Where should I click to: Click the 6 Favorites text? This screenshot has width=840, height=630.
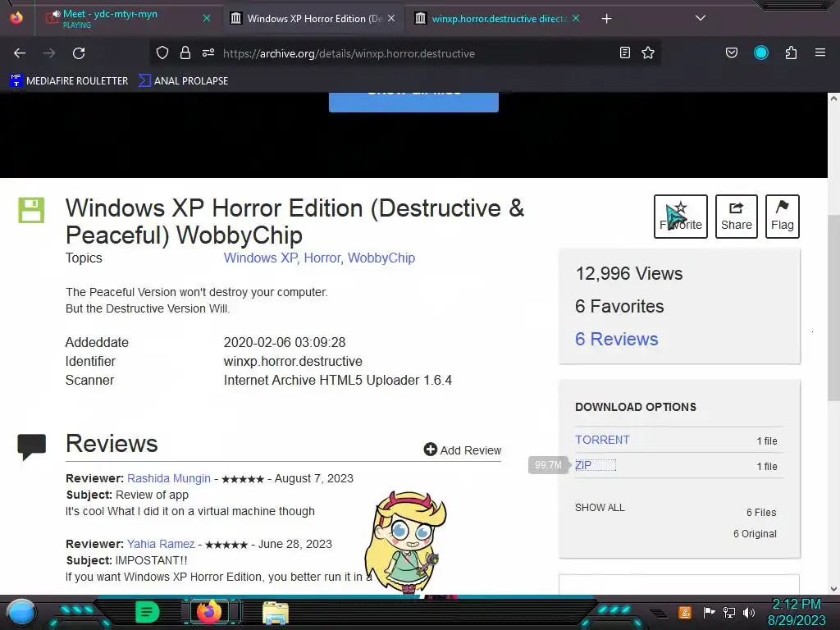[x=619, y=306]
